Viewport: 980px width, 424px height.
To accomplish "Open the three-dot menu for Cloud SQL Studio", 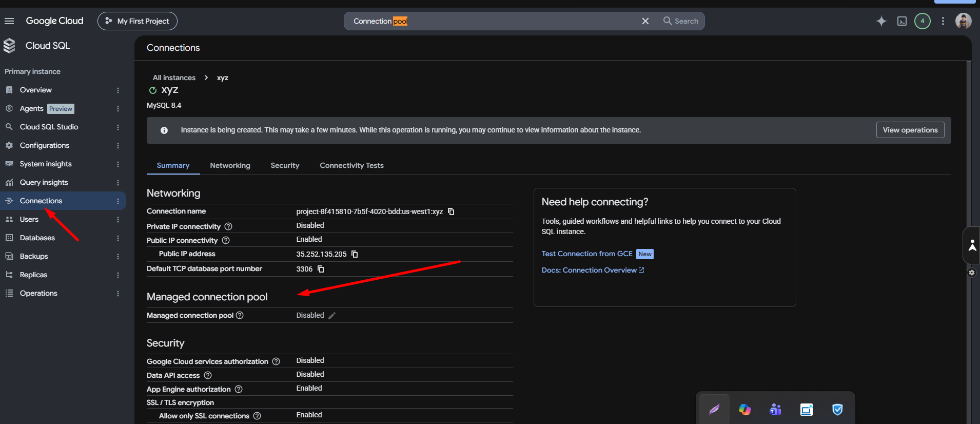I will click(x=118, y=127).
